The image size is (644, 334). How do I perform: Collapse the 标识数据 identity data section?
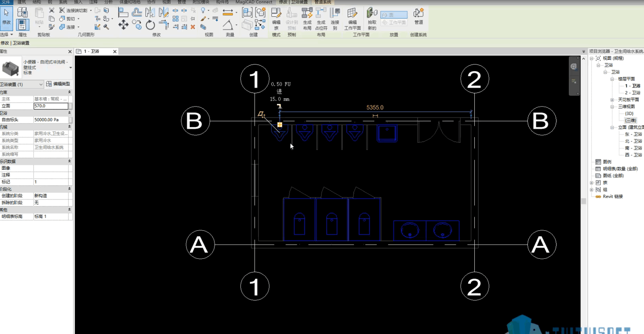tap(69, 161)
